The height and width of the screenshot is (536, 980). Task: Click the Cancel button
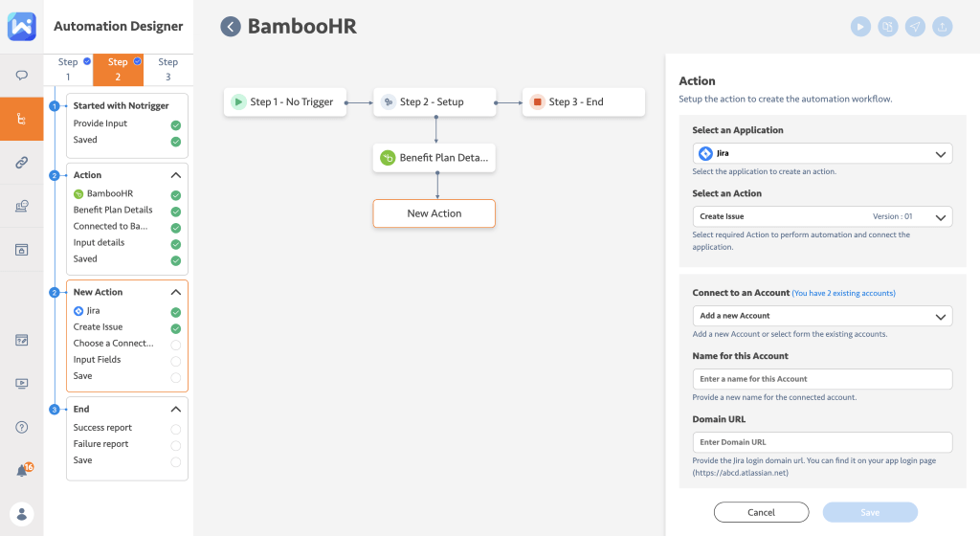click(761, 512)
